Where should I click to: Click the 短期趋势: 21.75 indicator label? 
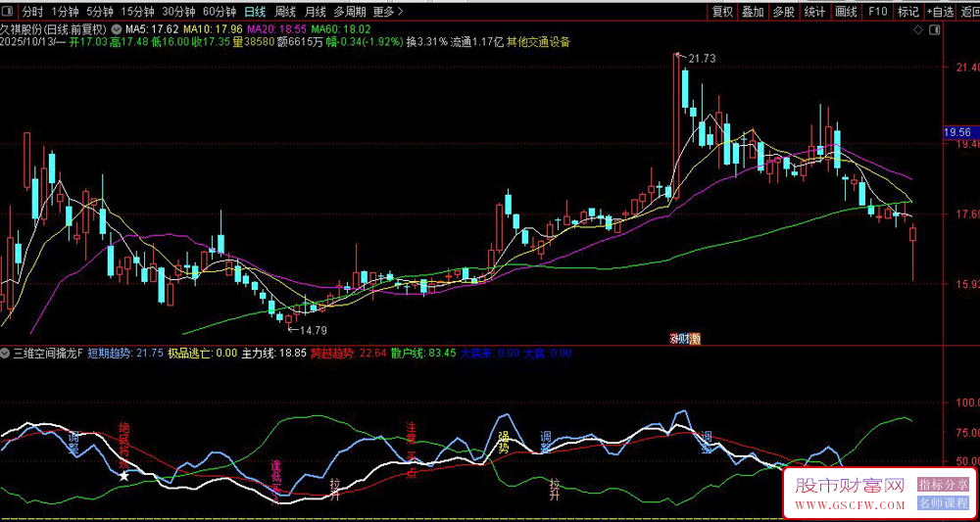(x=125, y=353)
